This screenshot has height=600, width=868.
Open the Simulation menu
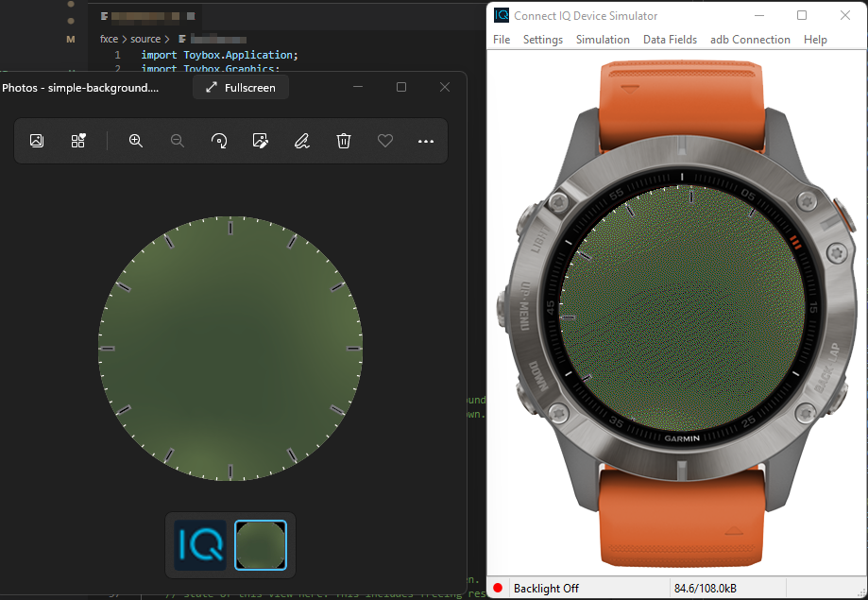(603, 40)
